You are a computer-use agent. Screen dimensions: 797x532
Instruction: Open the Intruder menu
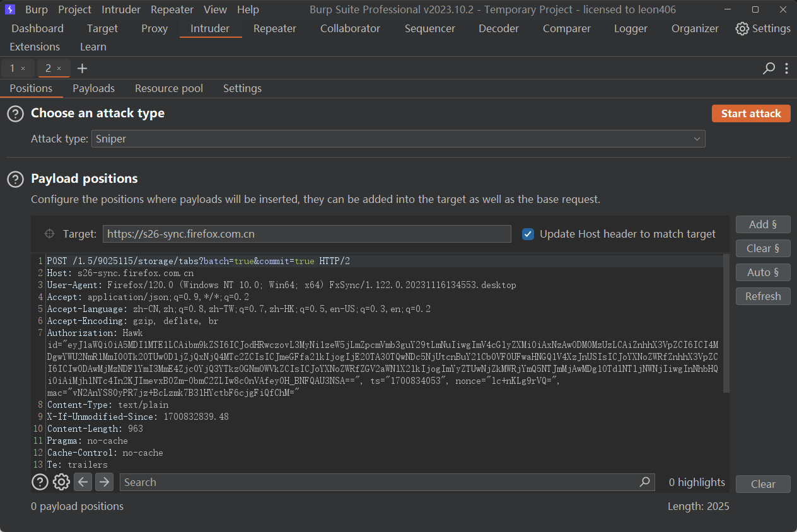tap(121, 9)
